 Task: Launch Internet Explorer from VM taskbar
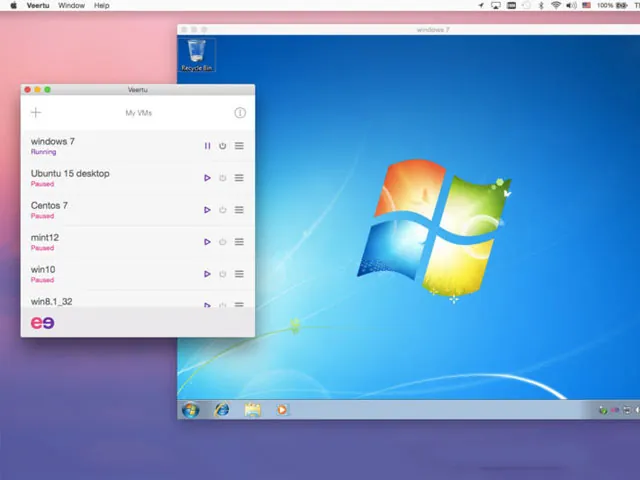(x=222, y=409)
